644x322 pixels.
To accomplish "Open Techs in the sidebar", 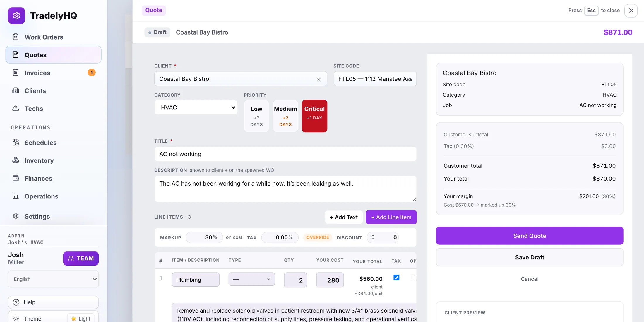I will pos(53,108).
